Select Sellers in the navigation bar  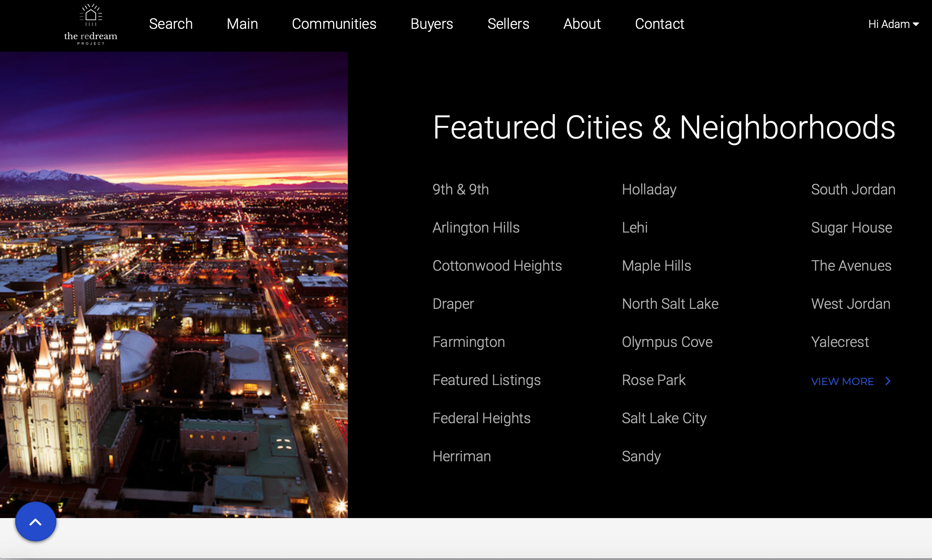coord(508,24)
